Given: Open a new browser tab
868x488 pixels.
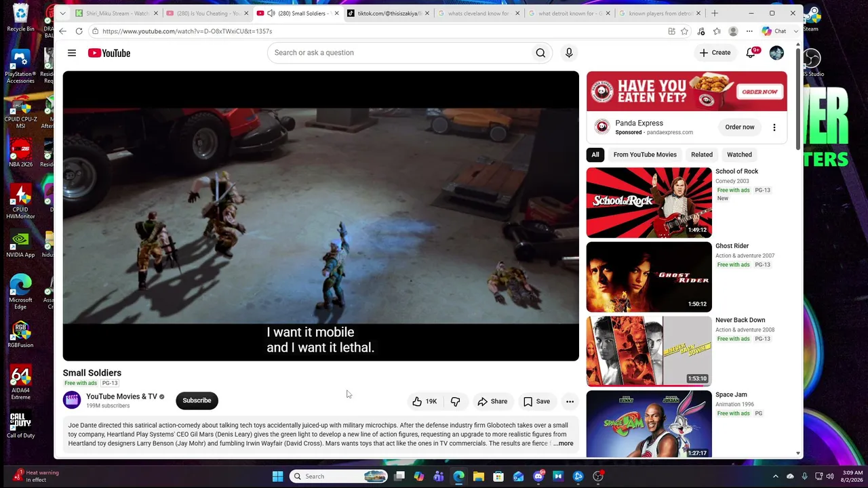Looking at the screenshot, I should click(x=714, y=14).
